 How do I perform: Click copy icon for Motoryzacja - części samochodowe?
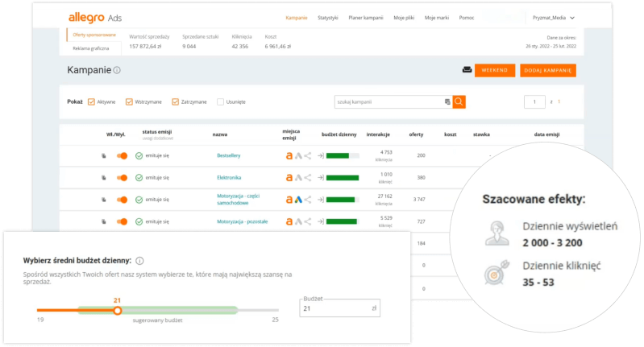click(104, 200)
